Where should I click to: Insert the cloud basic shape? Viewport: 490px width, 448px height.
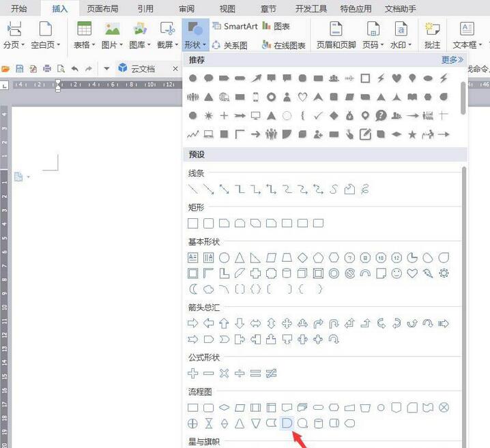208,289
